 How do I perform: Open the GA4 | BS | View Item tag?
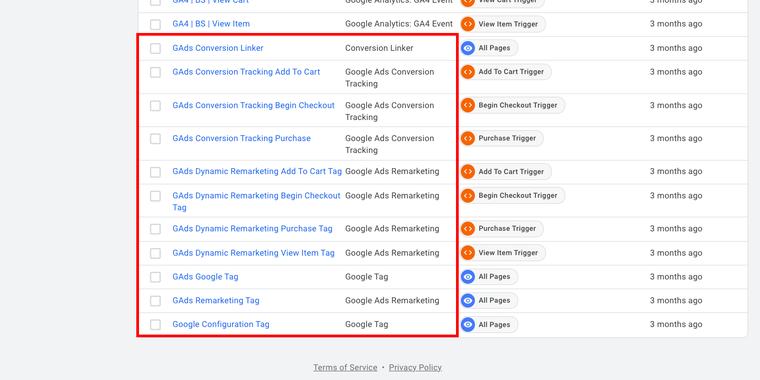(211, 24)
